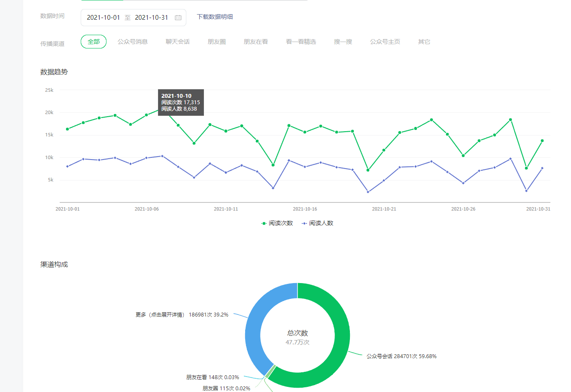The width and height of the screenshot is (571, 392).
Task: Choose 看一看精选 channel filter
Action: 301,42
